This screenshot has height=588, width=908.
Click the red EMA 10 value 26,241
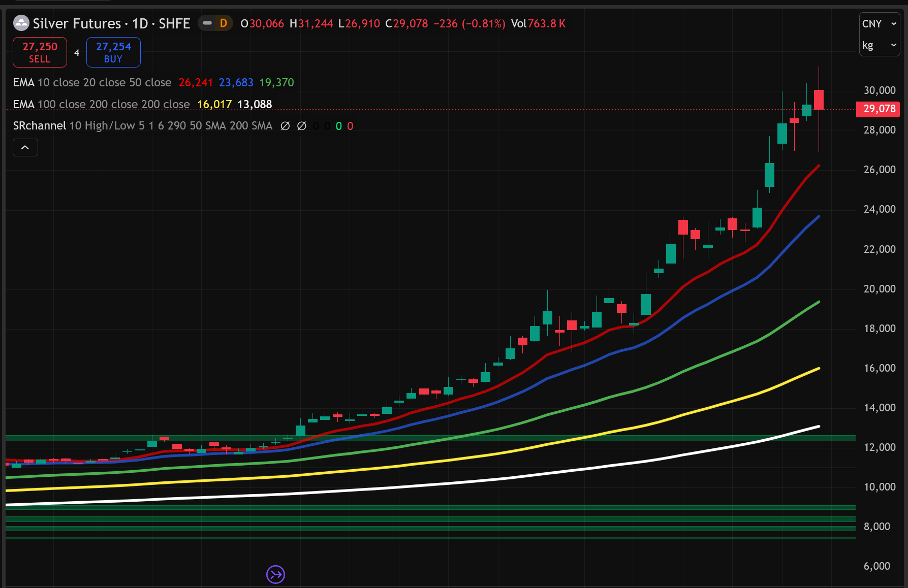tap(196, 83)
